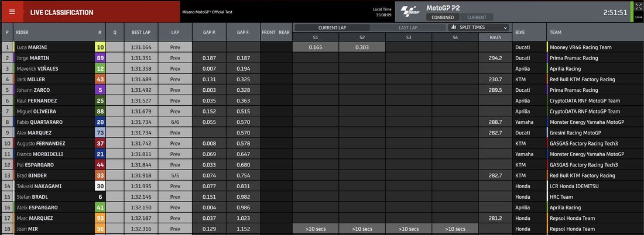Click the 281.2 speed value
Viewport: 644px width, 235px height.
(x=495, y=218)
